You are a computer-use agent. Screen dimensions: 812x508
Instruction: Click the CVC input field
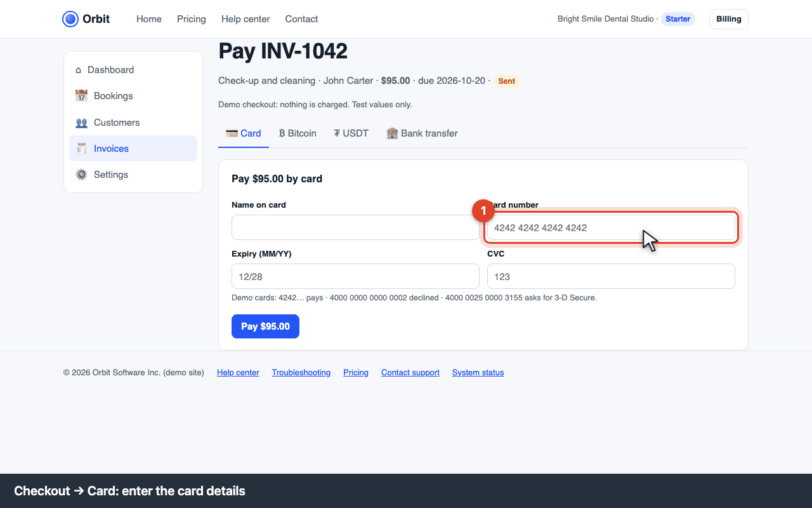point(611,276)
